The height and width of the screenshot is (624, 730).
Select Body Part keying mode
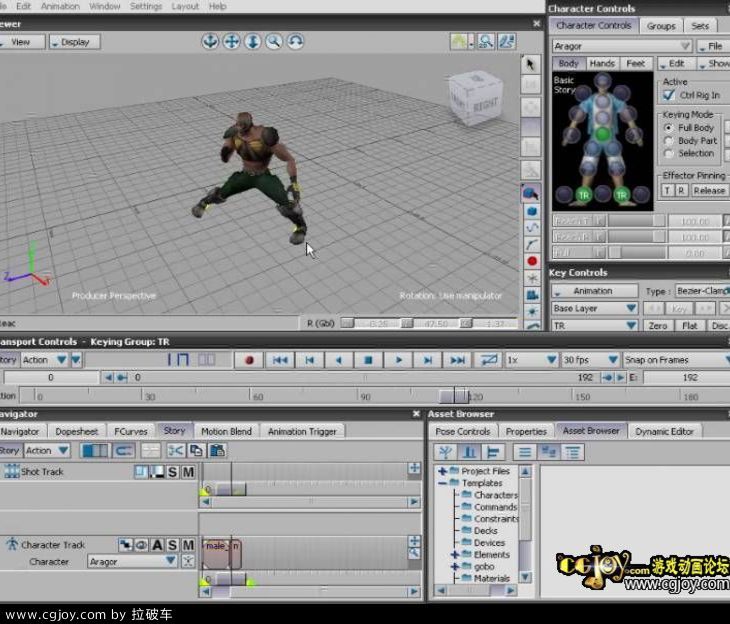669,141
